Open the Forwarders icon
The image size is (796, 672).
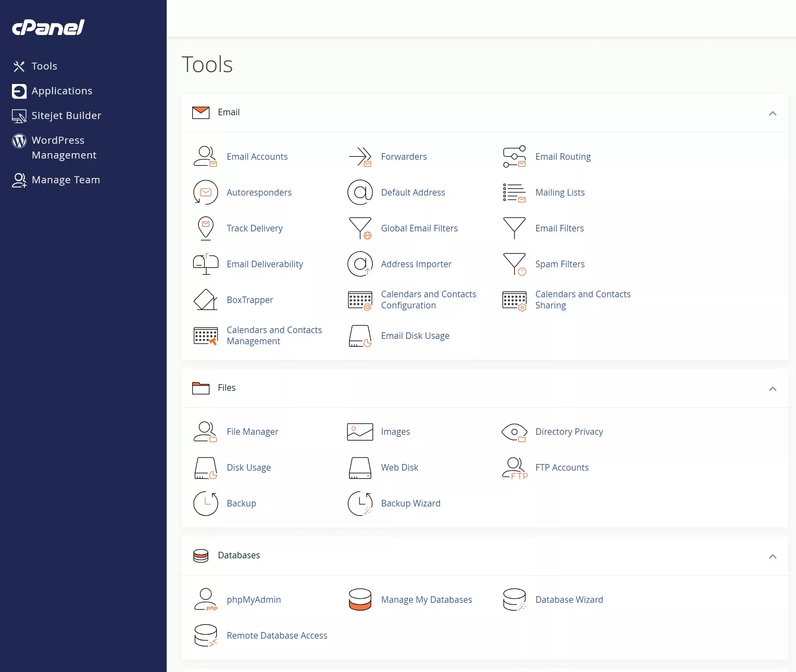click(x=360, y=156)
